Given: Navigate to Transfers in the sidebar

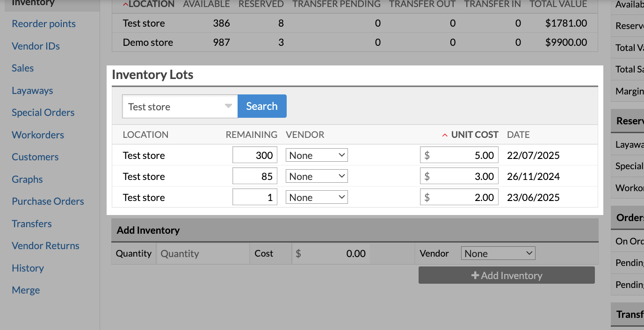Looking at the screenshot, I should (32, 223).
